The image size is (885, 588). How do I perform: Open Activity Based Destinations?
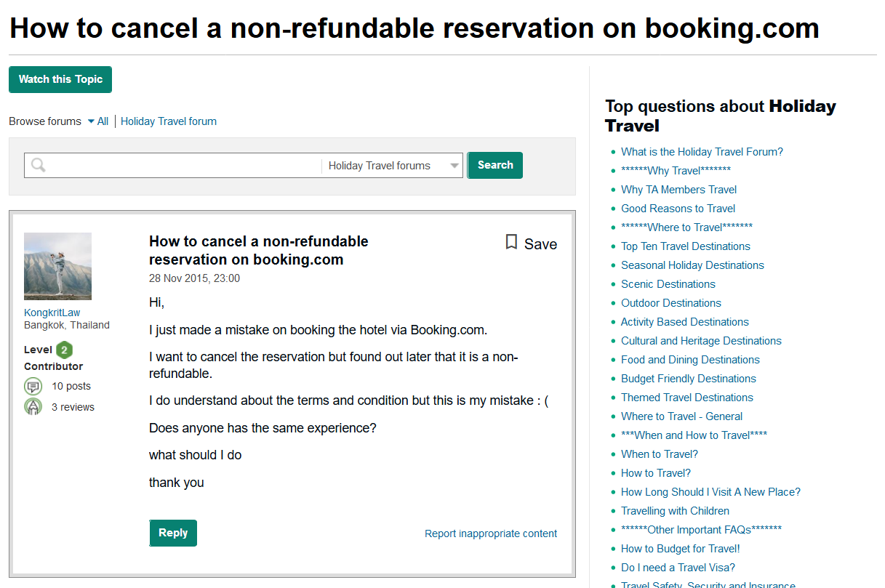pyautogui.click(x=685, y=322)
